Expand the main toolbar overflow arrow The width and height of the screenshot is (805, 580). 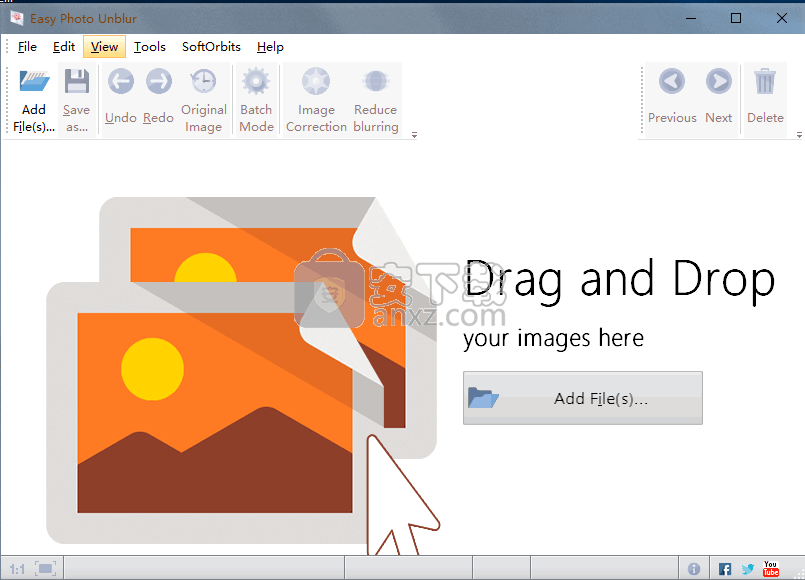(414, 135)
